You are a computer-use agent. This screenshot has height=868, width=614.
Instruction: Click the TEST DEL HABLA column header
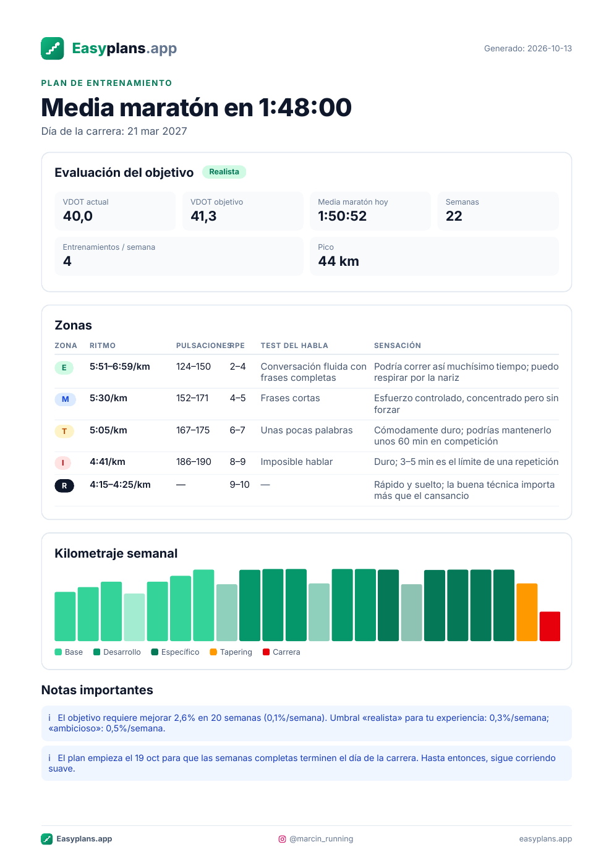294,346
